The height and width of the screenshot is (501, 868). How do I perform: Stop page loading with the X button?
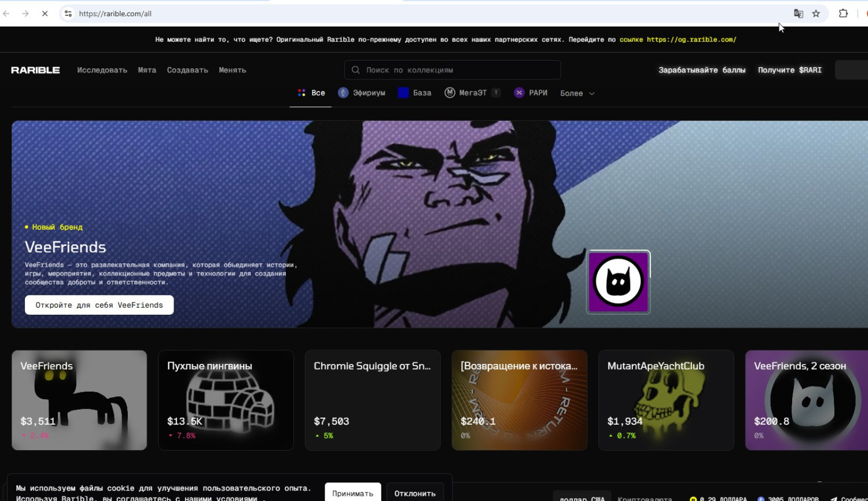click(45, 13)
